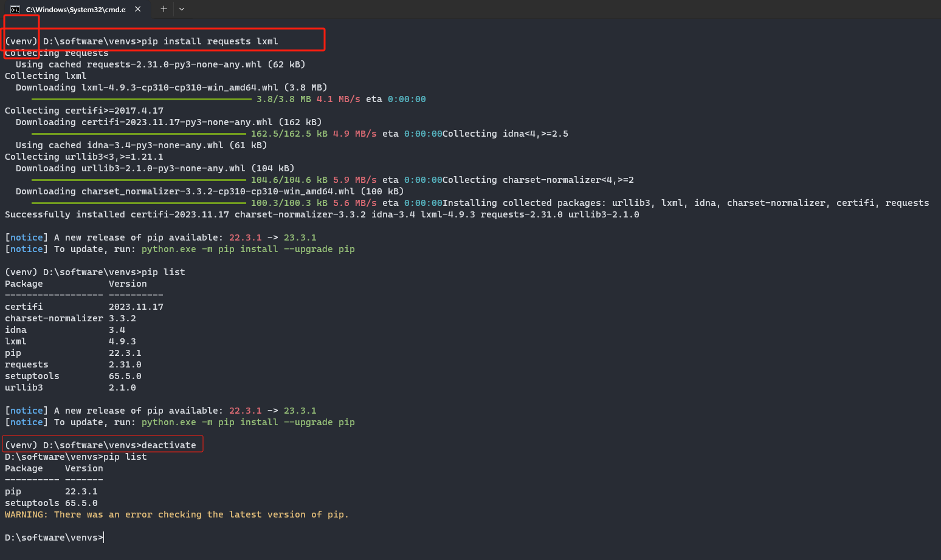Viewport: 941px width, 560px height.
Task: Click 'D:\software\venvs>pip list' after deactivate
Action: (x=76, y=457)
